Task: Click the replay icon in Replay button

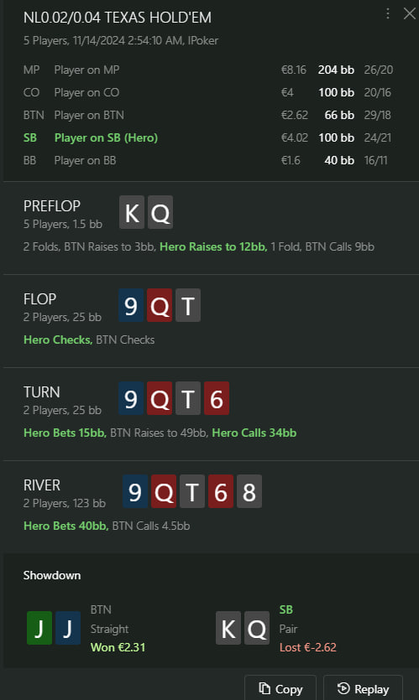Action: (x=343, y=689)
